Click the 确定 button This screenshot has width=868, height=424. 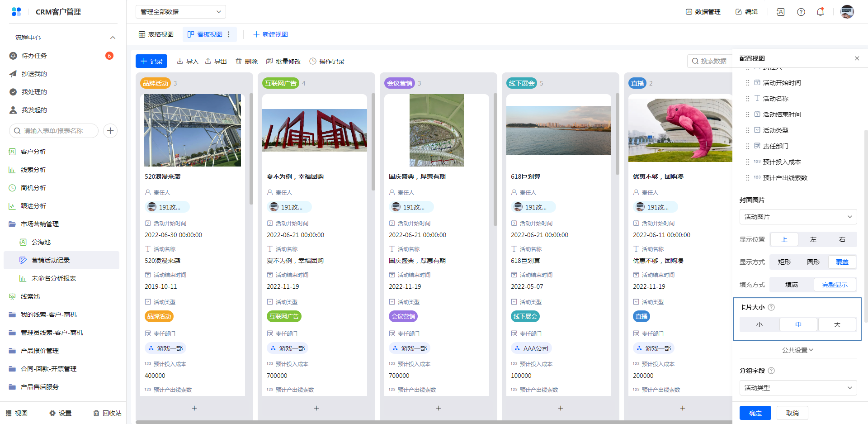coord(755,413)
